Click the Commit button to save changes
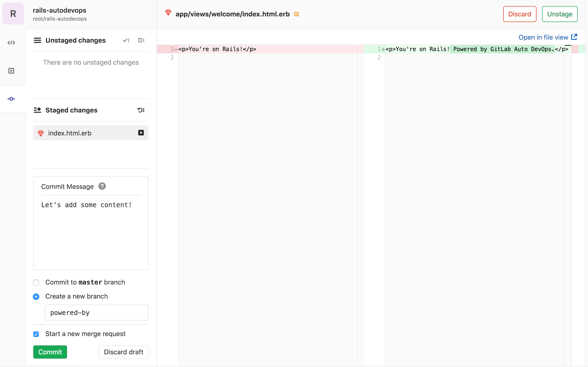 click(x=50, y=352)
